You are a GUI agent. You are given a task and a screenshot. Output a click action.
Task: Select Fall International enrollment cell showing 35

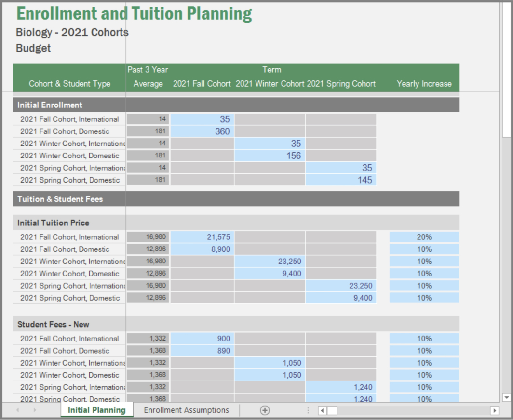[202, 119]
